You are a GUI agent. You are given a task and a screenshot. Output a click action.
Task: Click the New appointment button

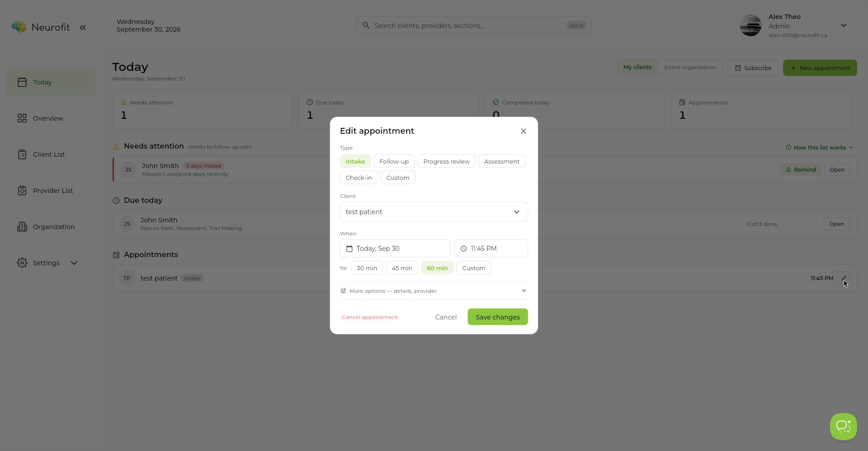tap(820, 68)
